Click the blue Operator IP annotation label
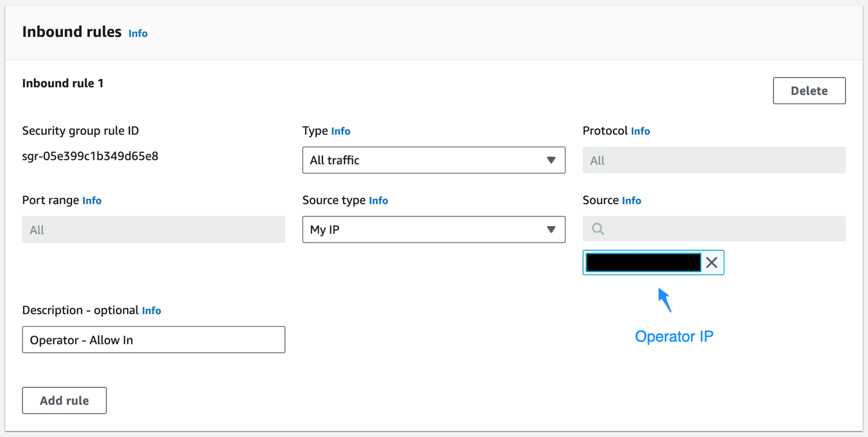Image resolution: width=868 pixels, height=437 pixels. [673, 336]
